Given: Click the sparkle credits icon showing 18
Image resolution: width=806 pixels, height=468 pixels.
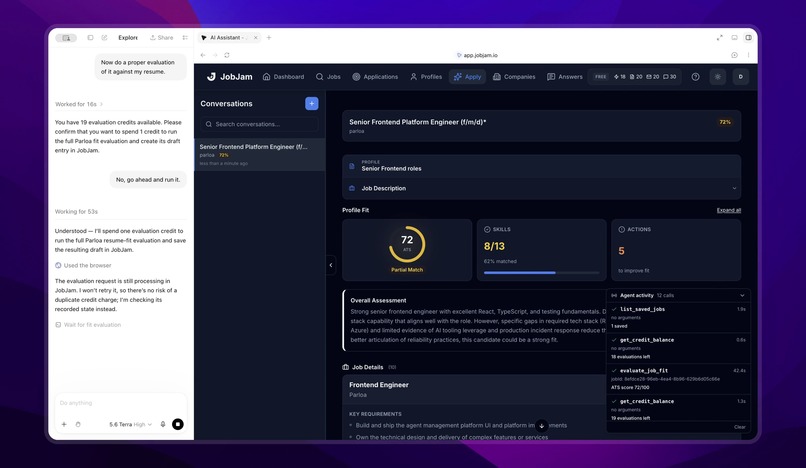Looking at the screenshot, I should (619, 77).
